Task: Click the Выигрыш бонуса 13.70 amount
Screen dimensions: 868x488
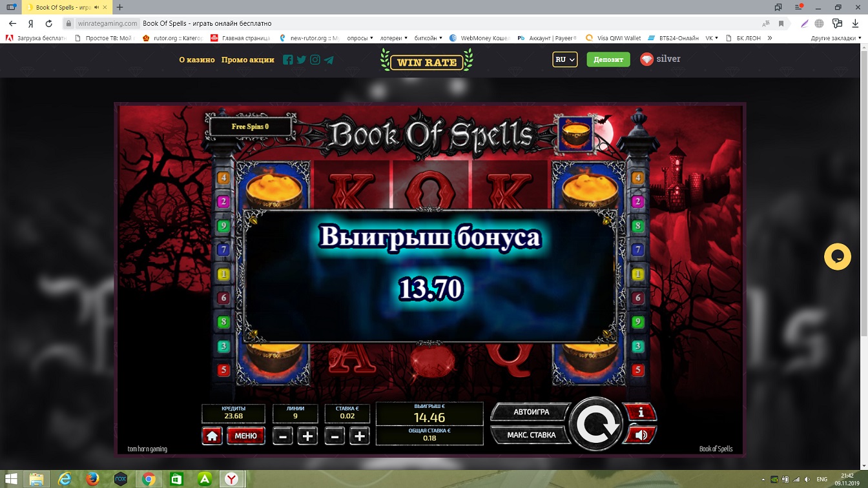Action: (x=430, y=289)
